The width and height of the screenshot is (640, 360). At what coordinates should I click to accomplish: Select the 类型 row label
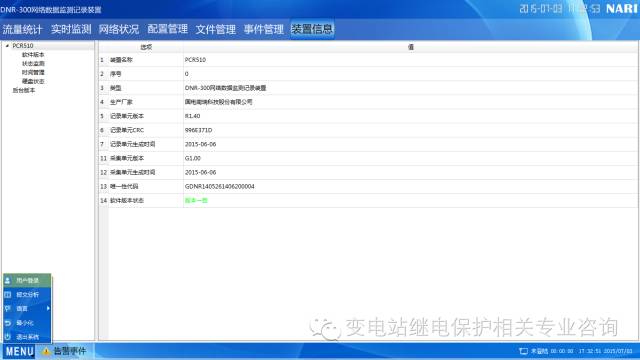tap(116, 88)
